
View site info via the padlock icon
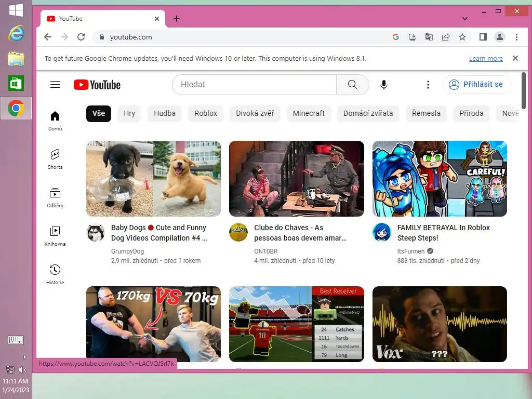pos(101,37)
